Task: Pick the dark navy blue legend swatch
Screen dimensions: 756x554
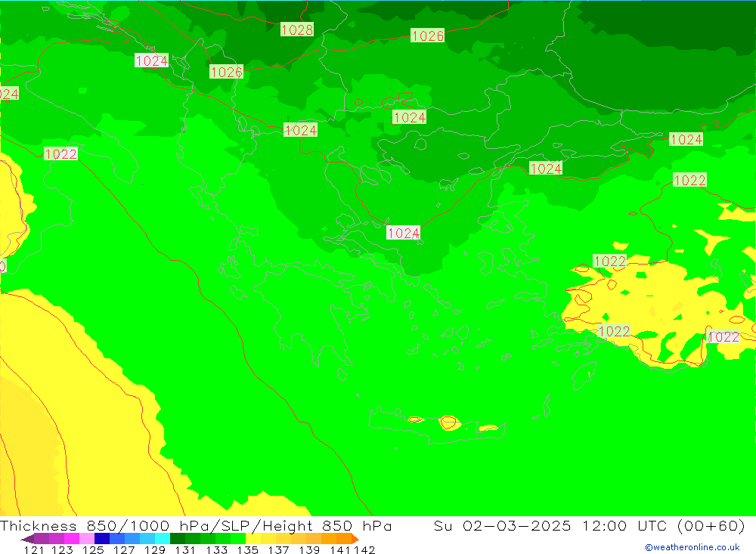Action: (102, 539)
